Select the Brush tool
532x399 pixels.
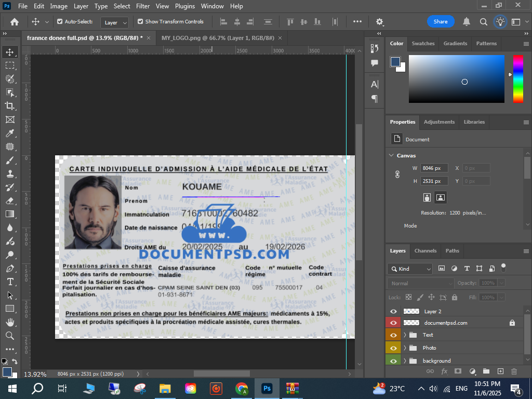[x=10, y=160]
